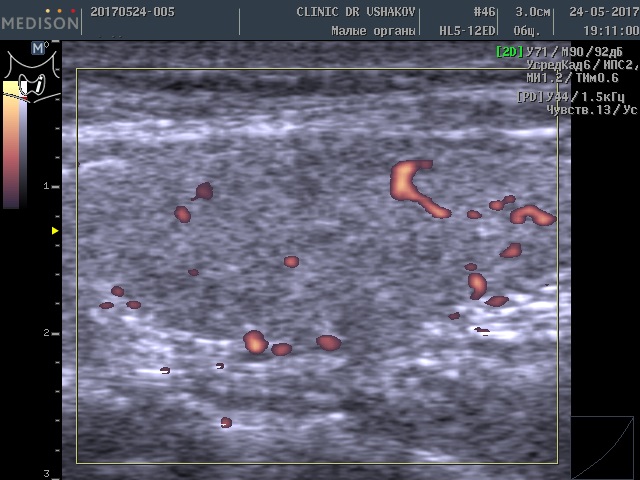This screenshot has height=480, width=640.
Task: Click the CLINIC DR USHAKOV header text
Action: pos(357,12)
